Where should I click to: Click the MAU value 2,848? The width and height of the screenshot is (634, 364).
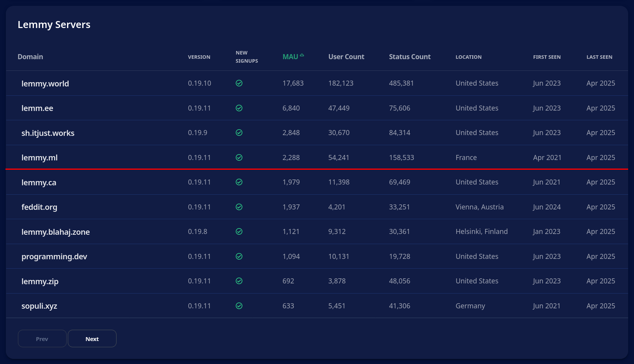[x=291, y=133]
